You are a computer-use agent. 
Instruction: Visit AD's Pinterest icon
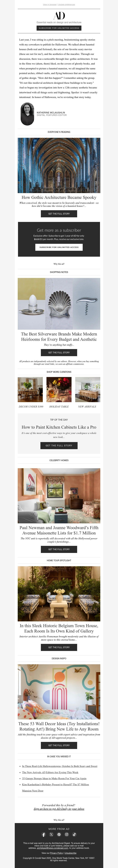59,834
